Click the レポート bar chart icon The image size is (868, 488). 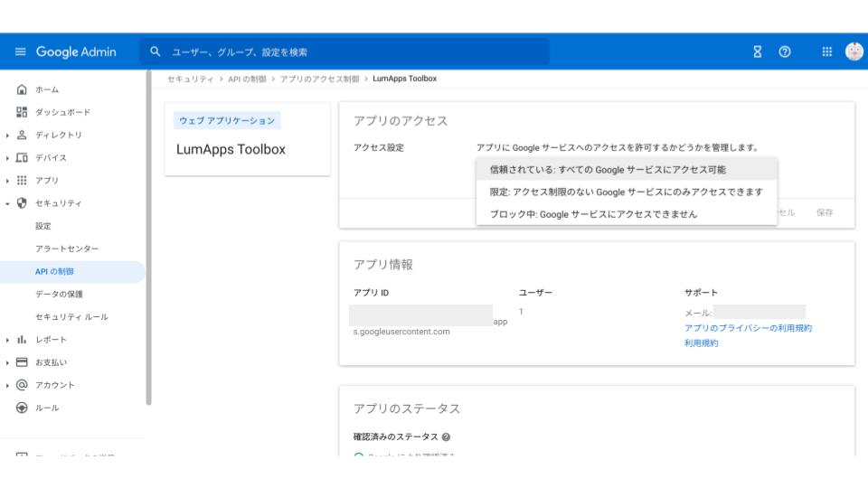[22, 339]
